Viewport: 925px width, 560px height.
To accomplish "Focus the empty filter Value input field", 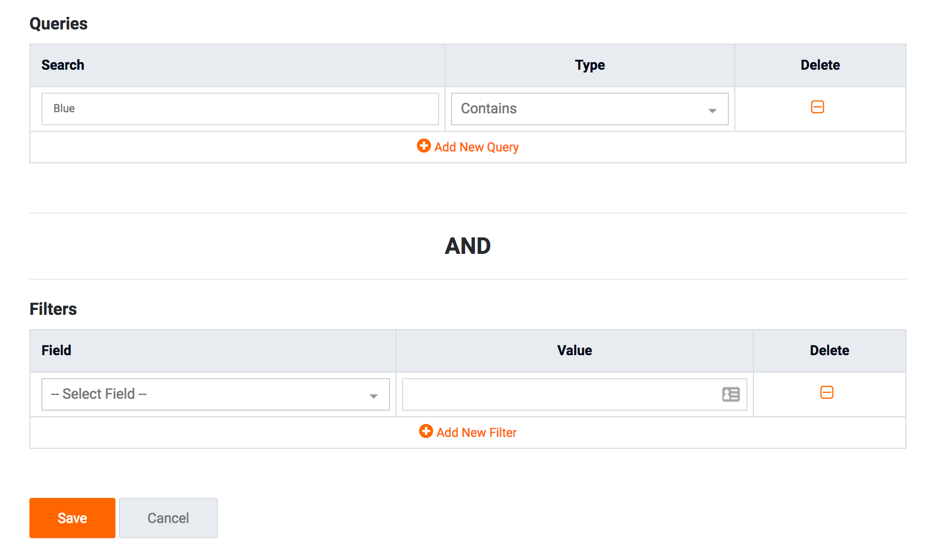I will [558, 394].
